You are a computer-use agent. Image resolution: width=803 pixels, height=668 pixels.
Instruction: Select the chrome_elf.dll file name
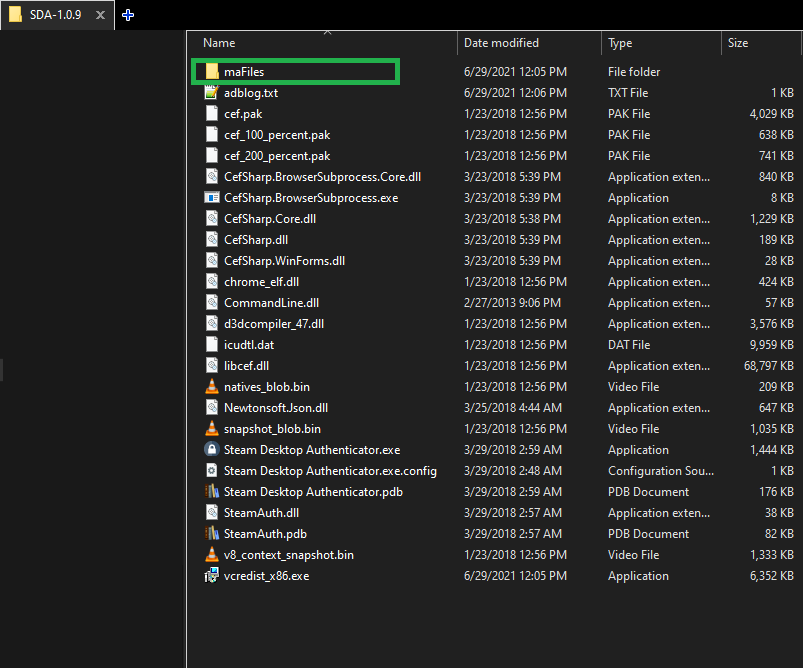click(x=261, y=282)
